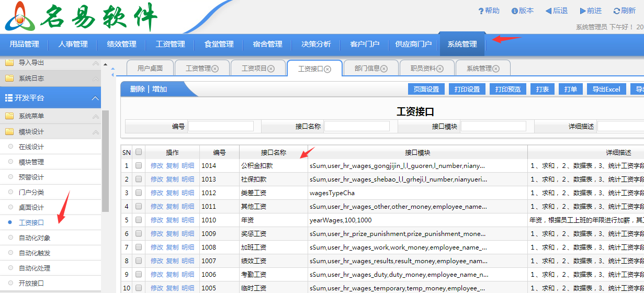This screenshot has height=293, width=644.
Task: Switch to the 用户桌面 tab
Action: tap(150, 69)
